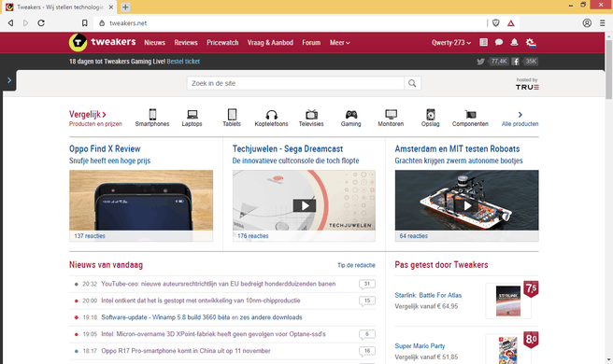Image resolution: width=613 pixels, height=364 pixels.
Task: Open the Super Mario Party review link
Action: pos(420,346)
